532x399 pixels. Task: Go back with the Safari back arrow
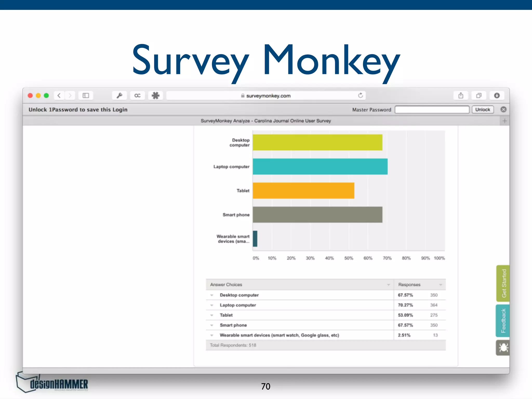pyautogui.click(x=59, y=96)
